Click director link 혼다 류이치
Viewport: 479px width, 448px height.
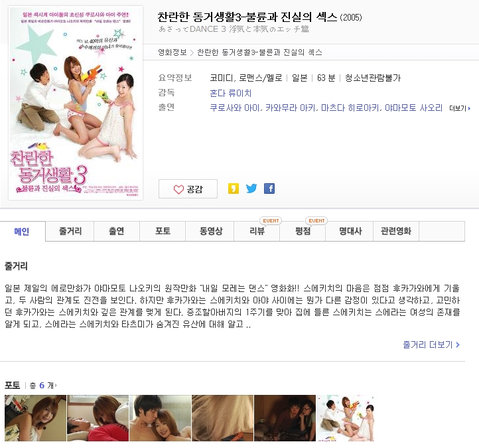(231, 93)
